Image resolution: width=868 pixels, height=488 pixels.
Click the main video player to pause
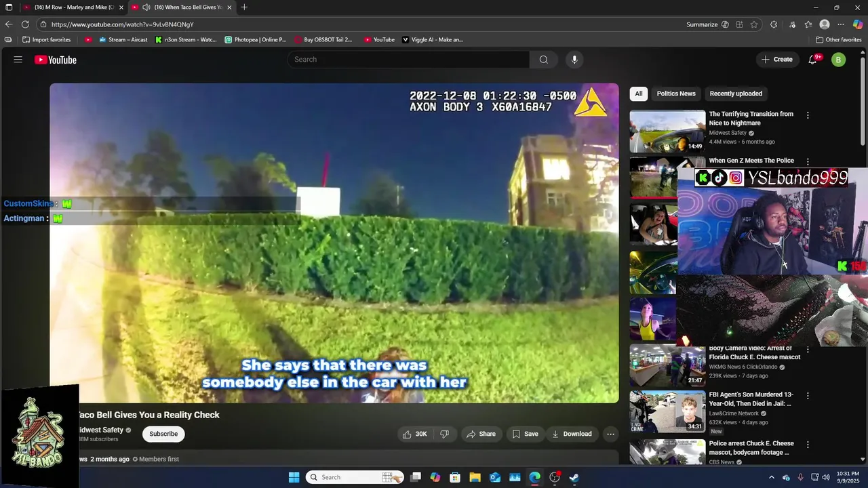coord(334,243)
